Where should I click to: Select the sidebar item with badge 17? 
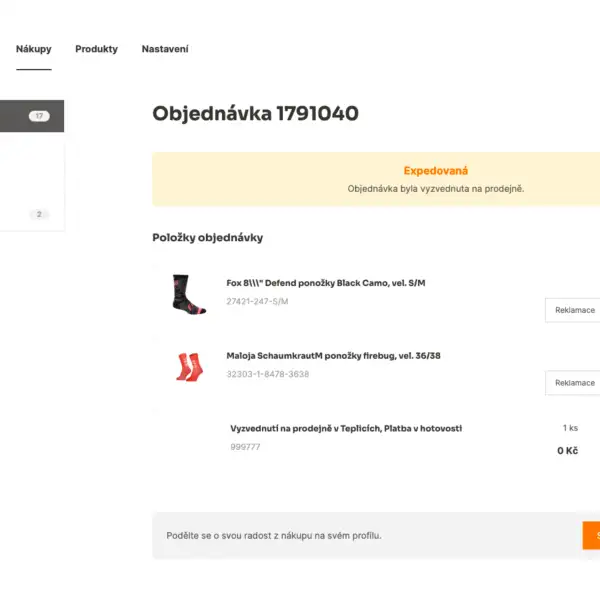tap(32, 116)
